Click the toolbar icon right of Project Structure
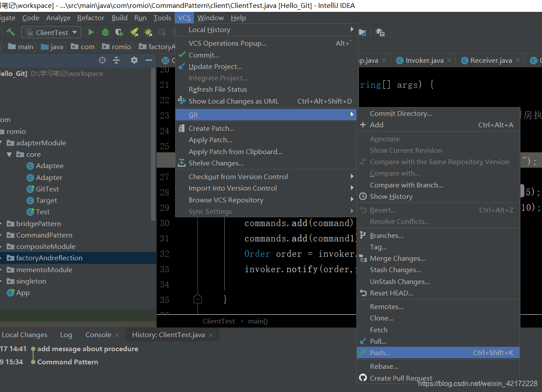 point(380,32)
